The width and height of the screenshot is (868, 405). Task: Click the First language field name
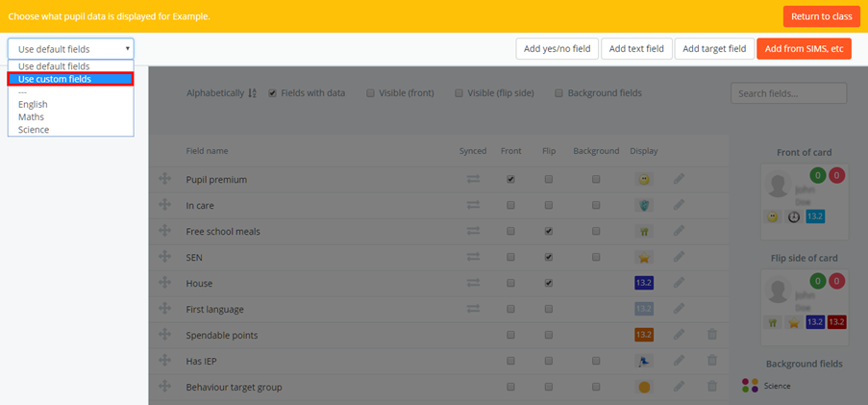click(214, 309)
